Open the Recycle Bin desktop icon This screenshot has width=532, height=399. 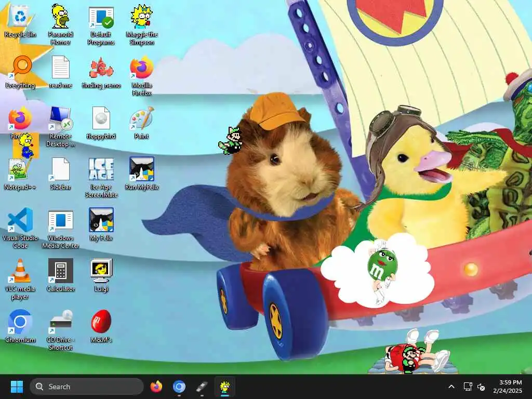pos(20,21)
